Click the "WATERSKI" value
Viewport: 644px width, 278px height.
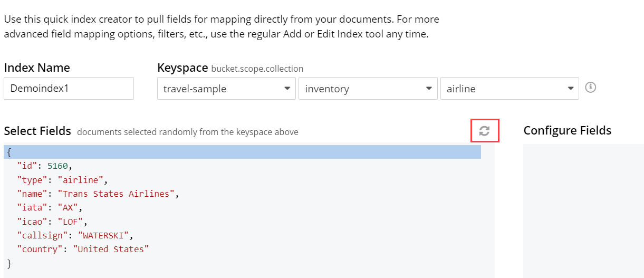(x=106, y=235)
